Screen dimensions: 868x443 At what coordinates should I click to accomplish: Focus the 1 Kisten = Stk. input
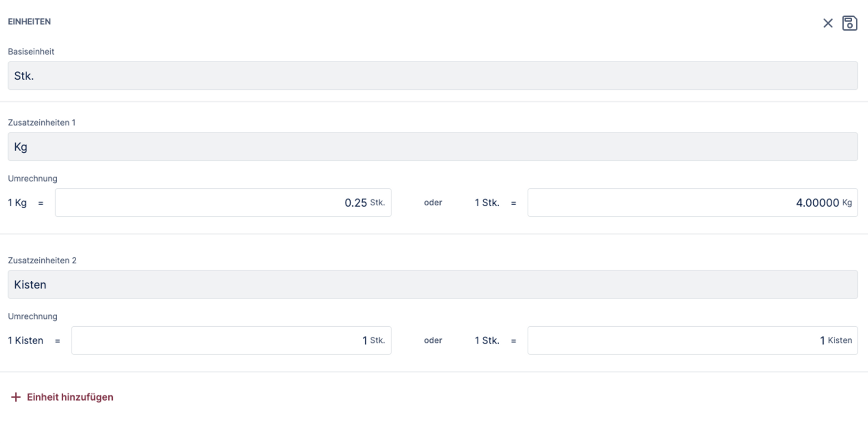click(231, 340)
